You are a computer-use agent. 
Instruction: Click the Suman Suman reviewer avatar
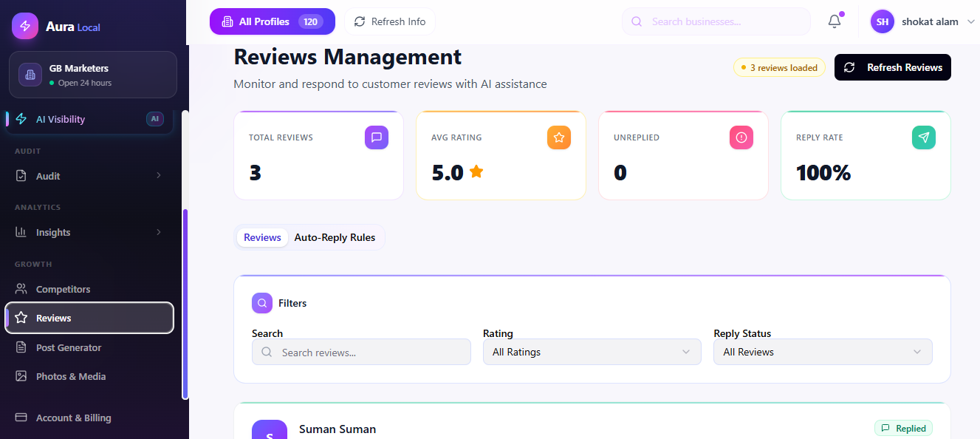pos(270,429)
